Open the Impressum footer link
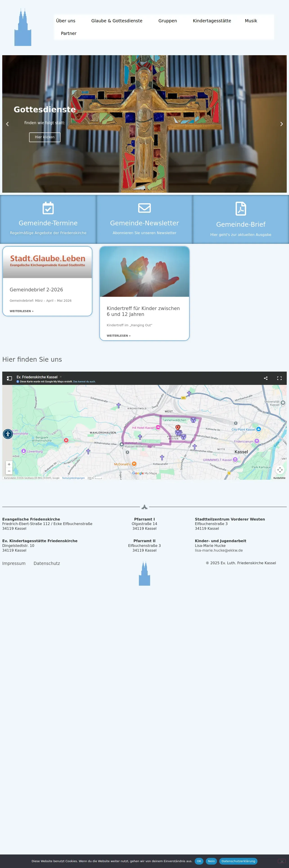The height and width of the screenshot is (868, 289). click(14, 563)
